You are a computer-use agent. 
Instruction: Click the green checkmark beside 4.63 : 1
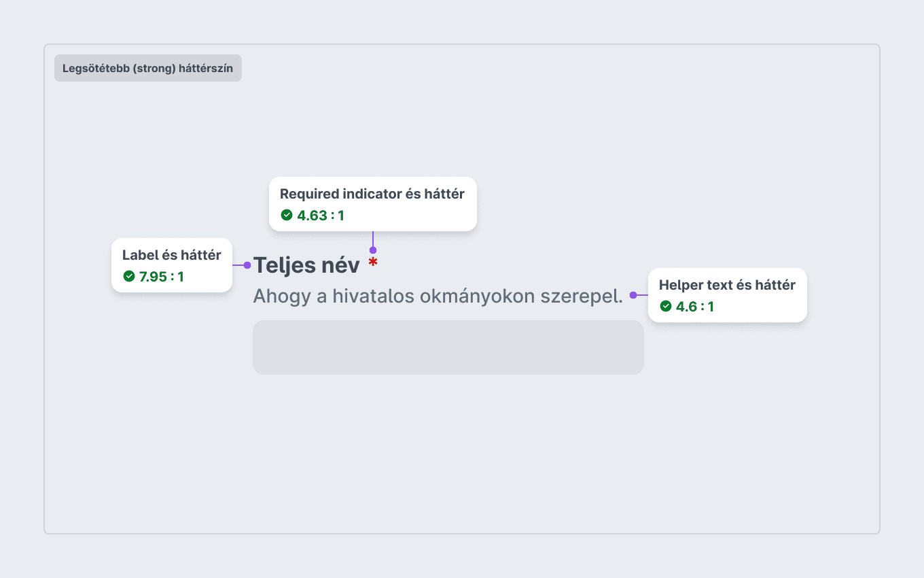point(287,215)
